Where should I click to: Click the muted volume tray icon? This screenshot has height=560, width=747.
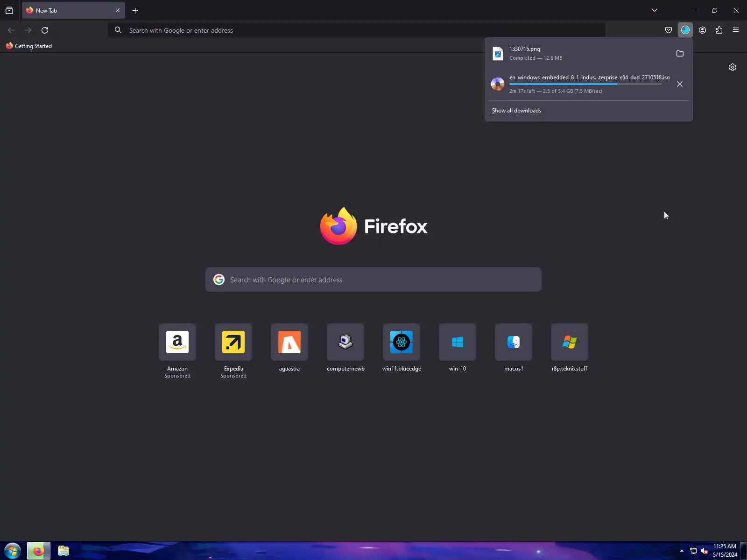705,551
